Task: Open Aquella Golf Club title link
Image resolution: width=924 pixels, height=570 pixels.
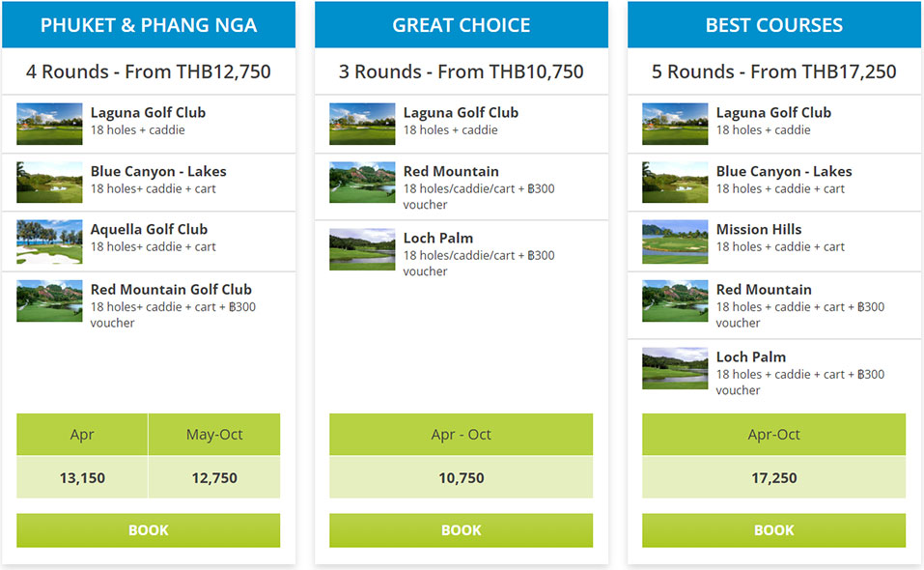Action: pos(149,229)
